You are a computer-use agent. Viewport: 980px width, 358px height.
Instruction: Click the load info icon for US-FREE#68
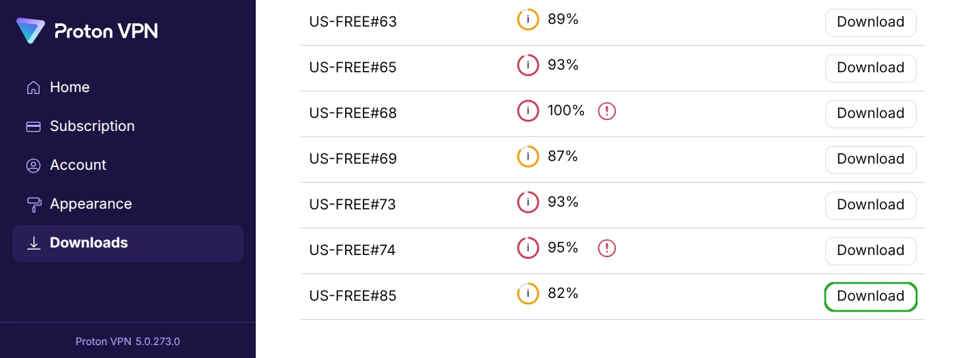[x=528, y=111]
